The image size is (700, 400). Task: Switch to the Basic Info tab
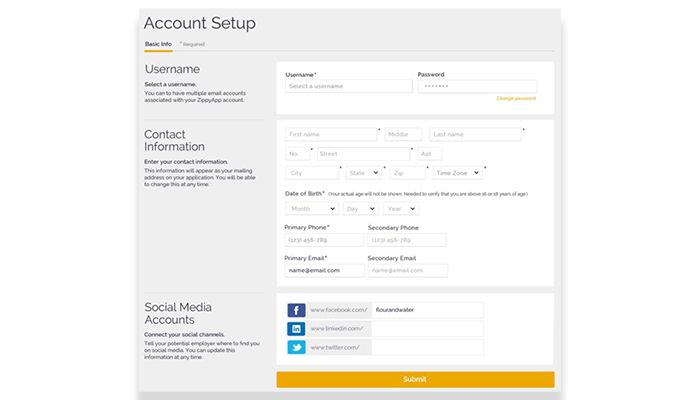(x=158, y=44)
